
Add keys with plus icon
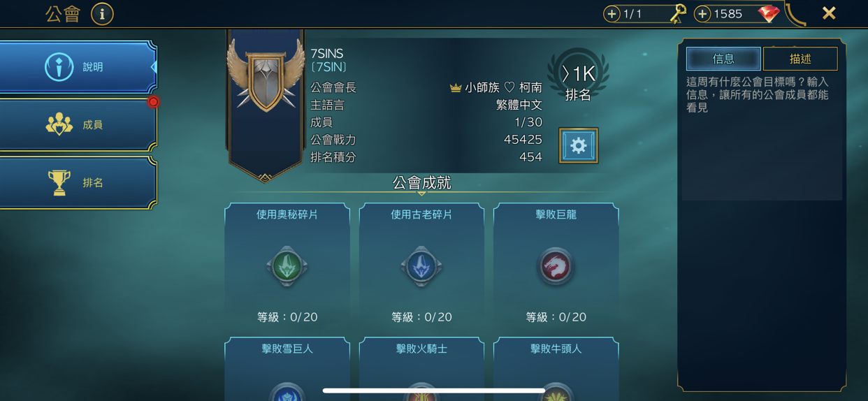point(612,14)
